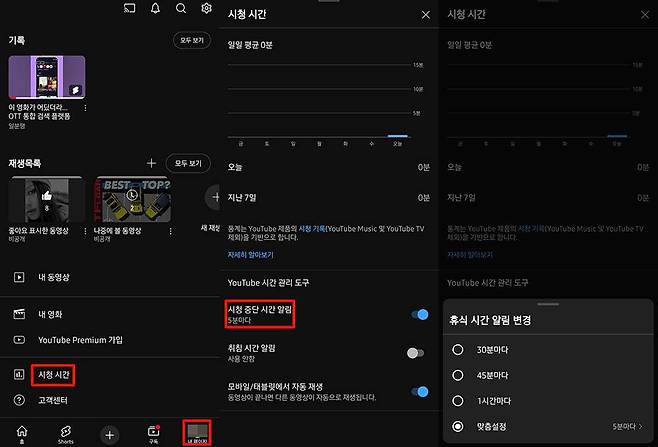Open more options for OTT 통합 검색 video
Screen dimensions: 658x447
click(85, 108)
